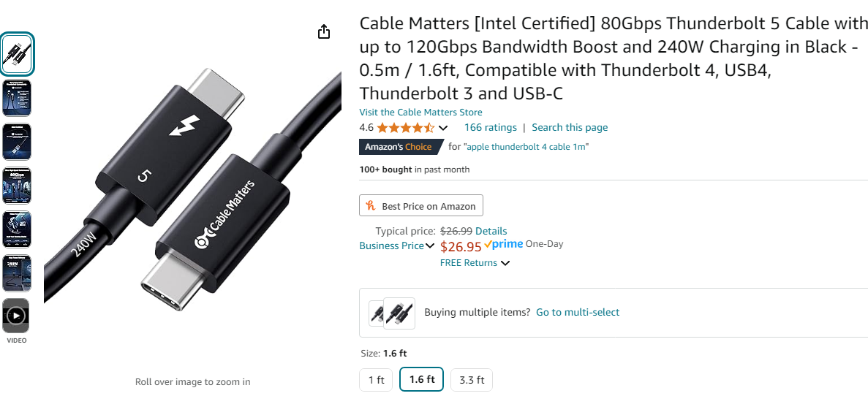The height and width of the screenshot is (396, 868).
Task: Click the typical price Details link
Action: click(x=491, y=231)
